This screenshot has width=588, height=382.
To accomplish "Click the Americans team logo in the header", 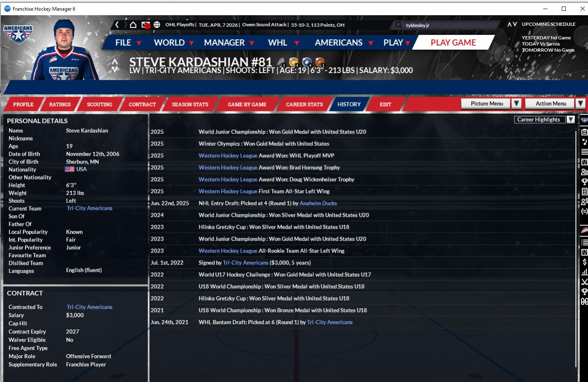I will click(18, 34).
